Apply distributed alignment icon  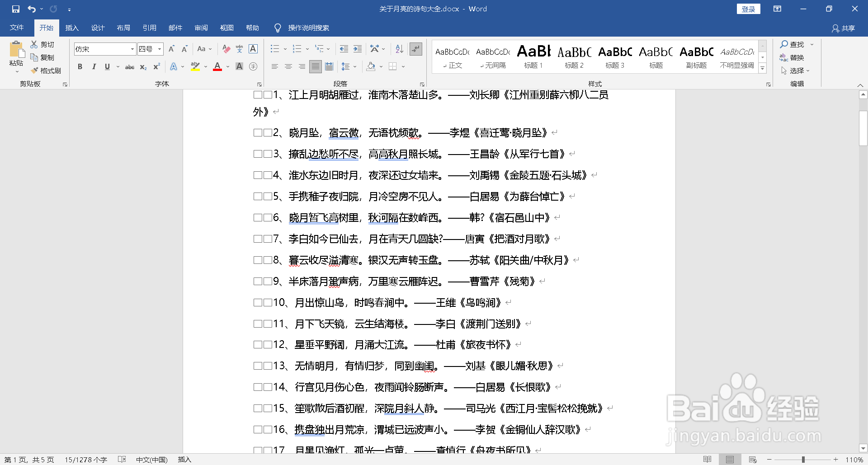click(x=329, y=67)
